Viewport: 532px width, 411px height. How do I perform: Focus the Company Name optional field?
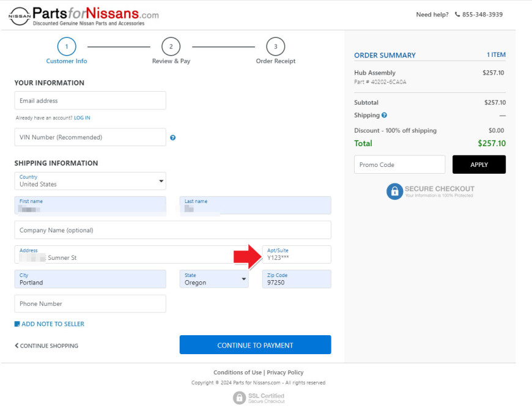tap(172, 230)
